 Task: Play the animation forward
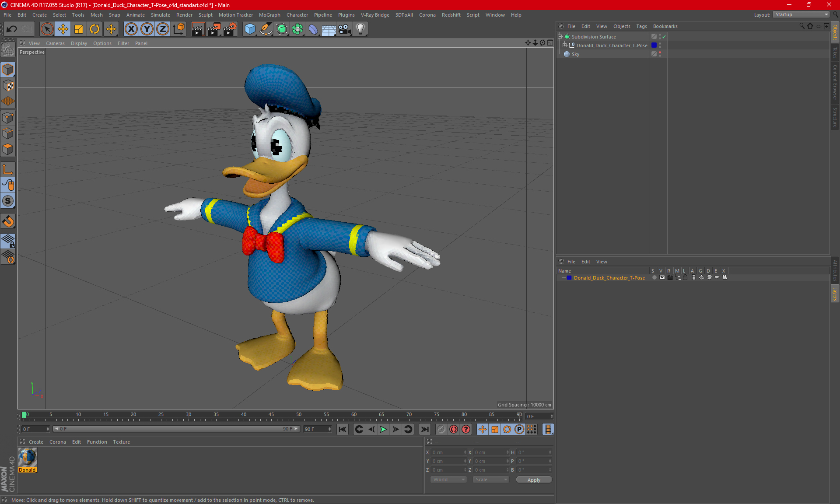pos(383,429)
